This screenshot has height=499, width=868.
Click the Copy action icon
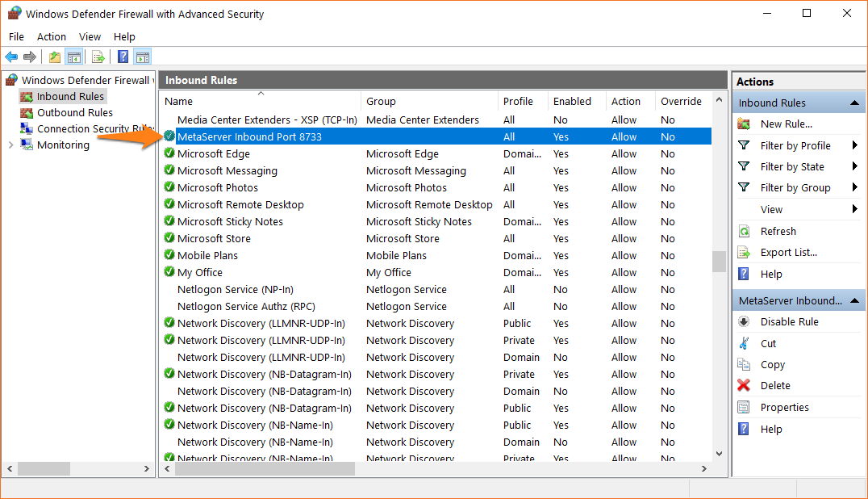744,364
